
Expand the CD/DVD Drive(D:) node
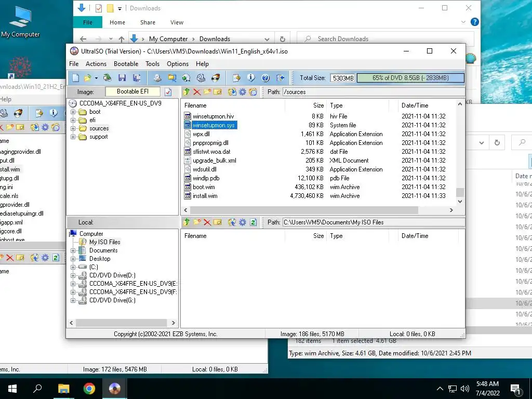tap(73, 275)
